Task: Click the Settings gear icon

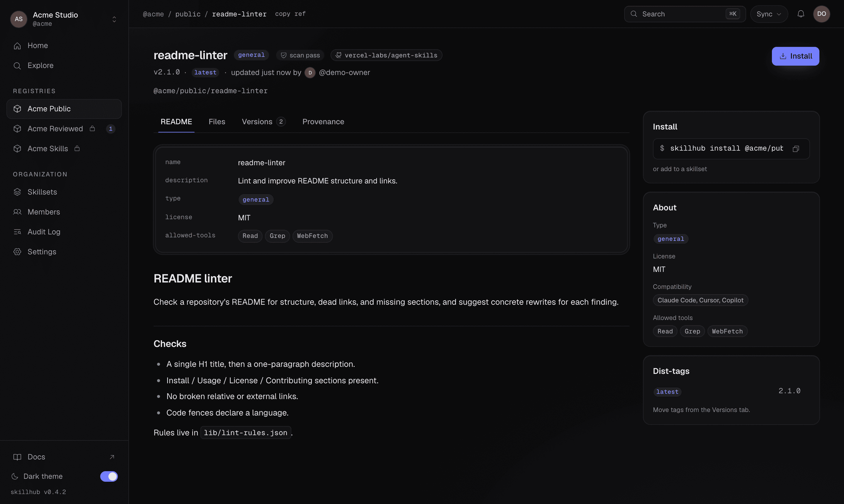Action: coord(17,252)
